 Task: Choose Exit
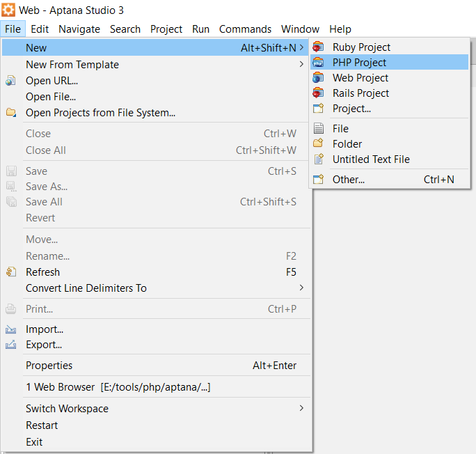(157, 442)
